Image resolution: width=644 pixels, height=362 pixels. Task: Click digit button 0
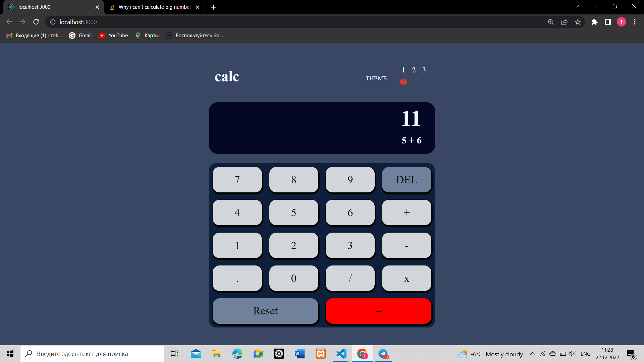[293, 278]
